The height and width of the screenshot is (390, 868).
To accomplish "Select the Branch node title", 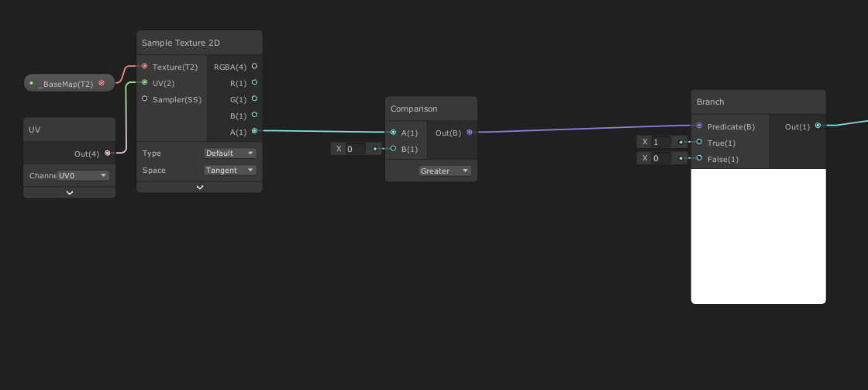I will 710,102.
